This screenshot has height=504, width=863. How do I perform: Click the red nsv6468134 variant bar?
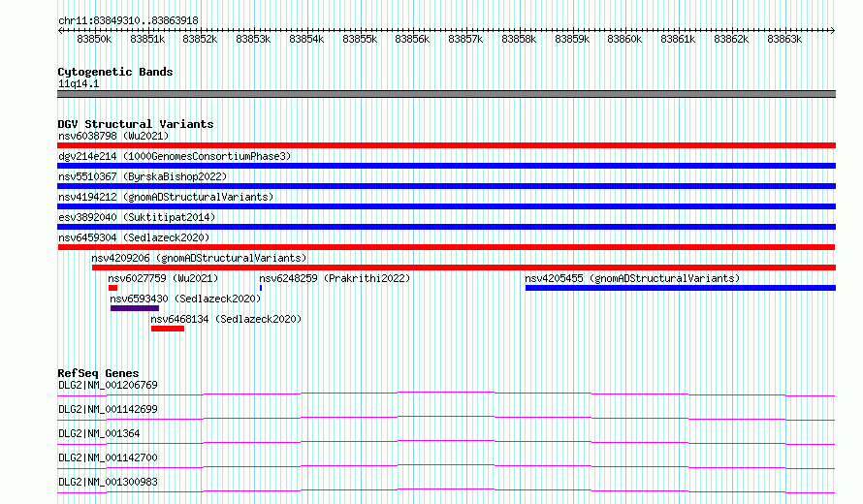[x=168, y=329]
